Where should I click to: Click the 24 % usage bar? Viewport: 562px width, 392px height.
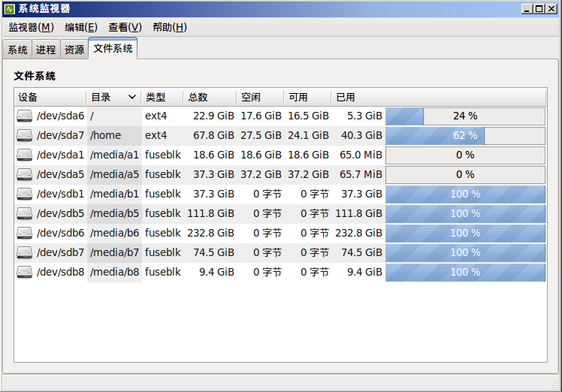click(x=465, y=116)
